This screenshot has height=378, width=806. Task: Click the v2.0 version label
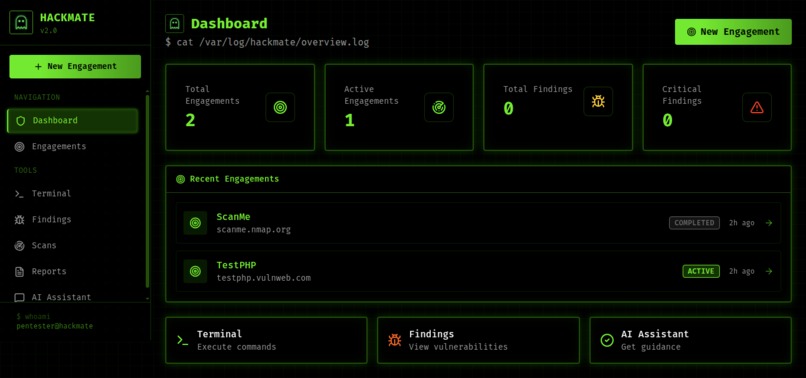[48, 31]
